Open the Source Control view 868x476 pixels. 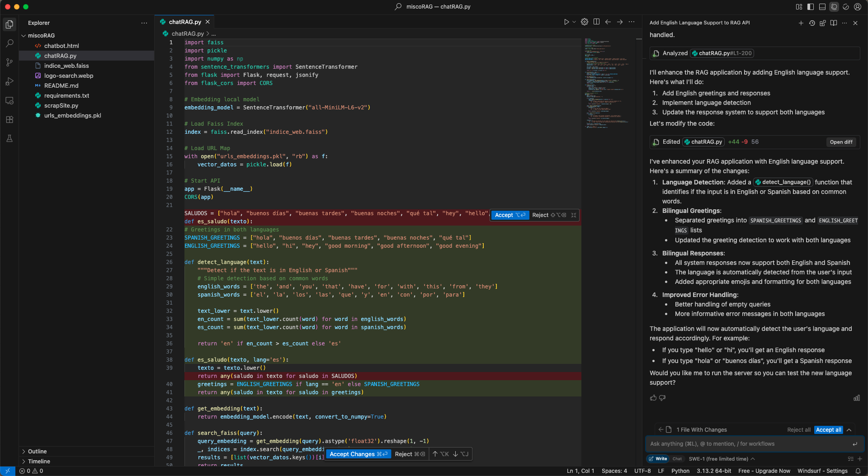(9, 62)
